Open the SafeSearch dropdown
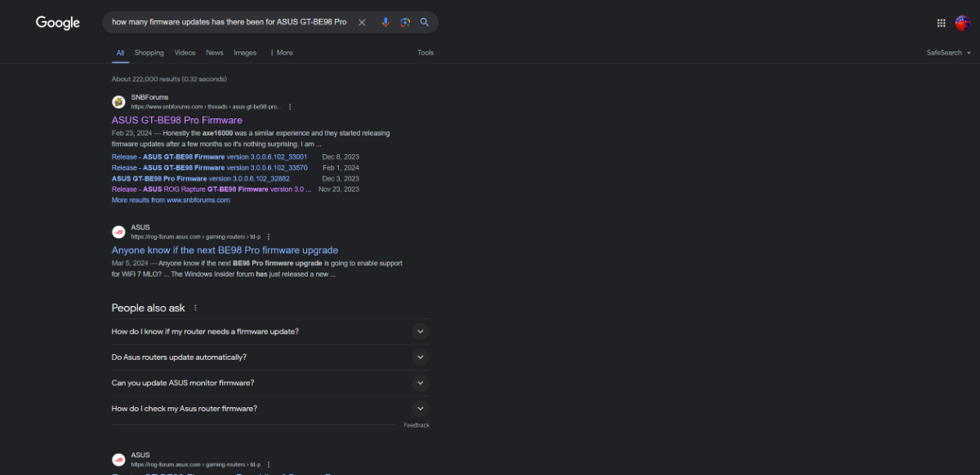The width and height of the screenshot is (980, 475). [949, 53]
